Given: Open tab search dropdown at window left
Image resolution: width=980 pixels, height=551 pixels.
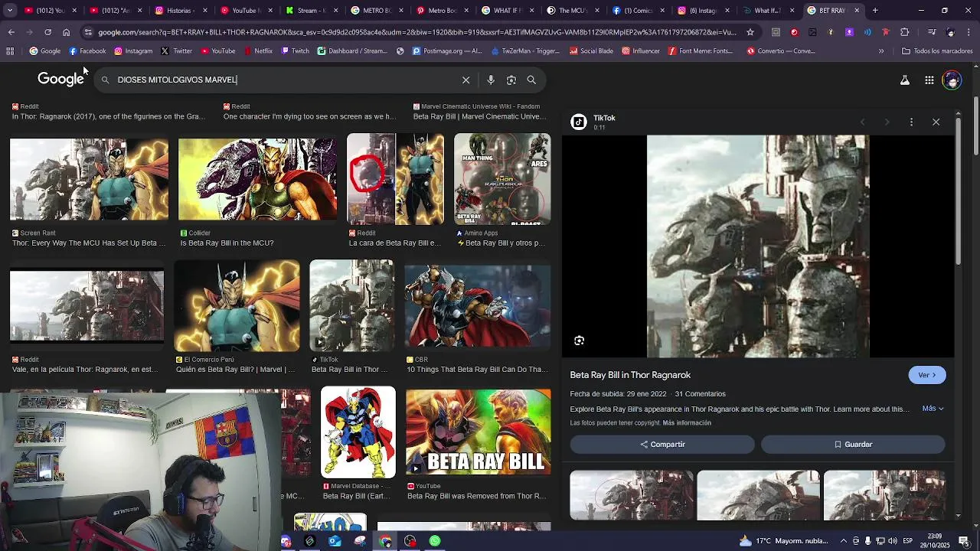Looking at the screenshot, I should click(8, 11).
